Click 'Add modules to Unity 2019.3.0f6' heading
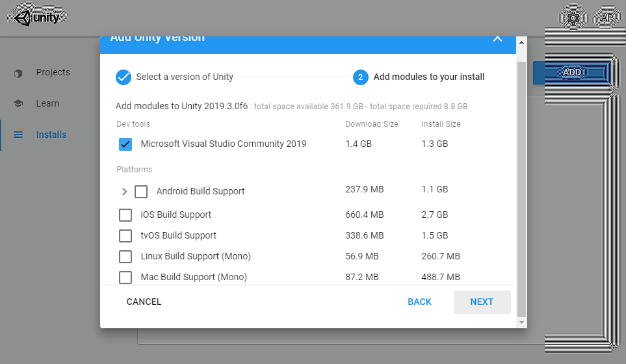The height and width of the screenshot is (364, 626). click(x=181, y=106)
